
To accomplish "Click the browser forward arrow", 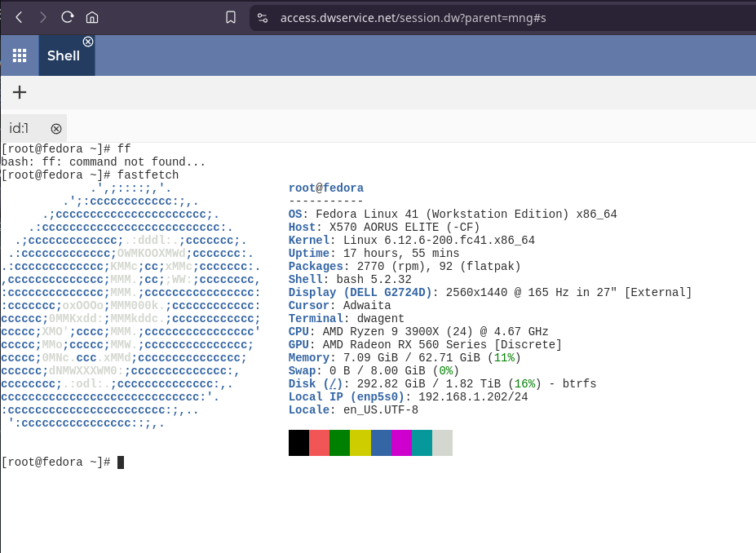I will pyautogui.click(x=43, y=18).
